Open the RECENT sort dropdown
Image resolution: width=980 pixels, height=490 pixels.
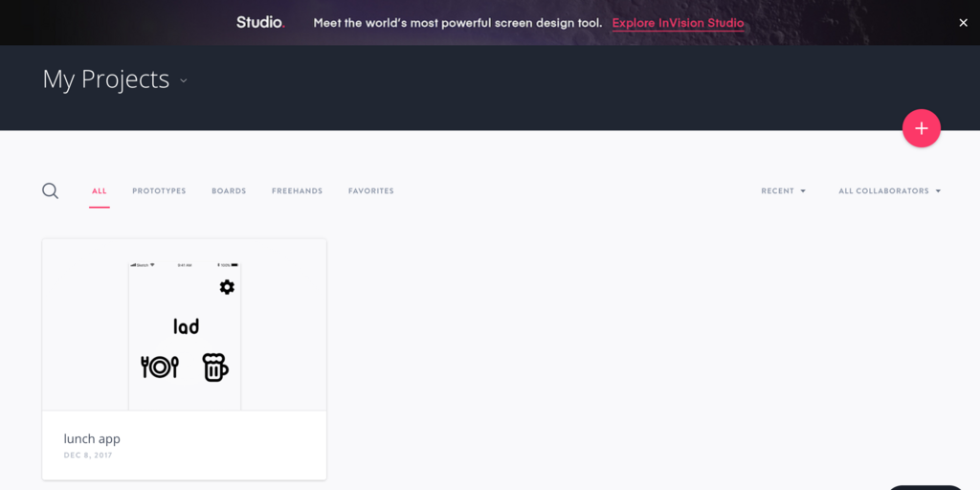[783, 191]
